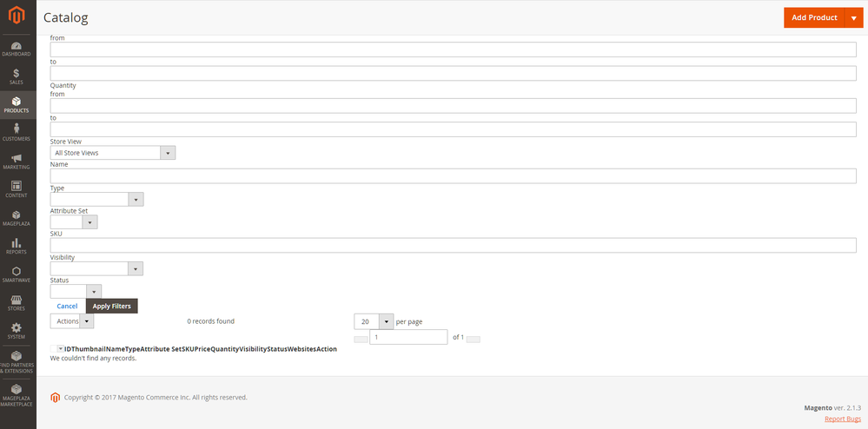868x429 pixels.
Task: Open the Status filter dropdown
Action: click(76, 292)
